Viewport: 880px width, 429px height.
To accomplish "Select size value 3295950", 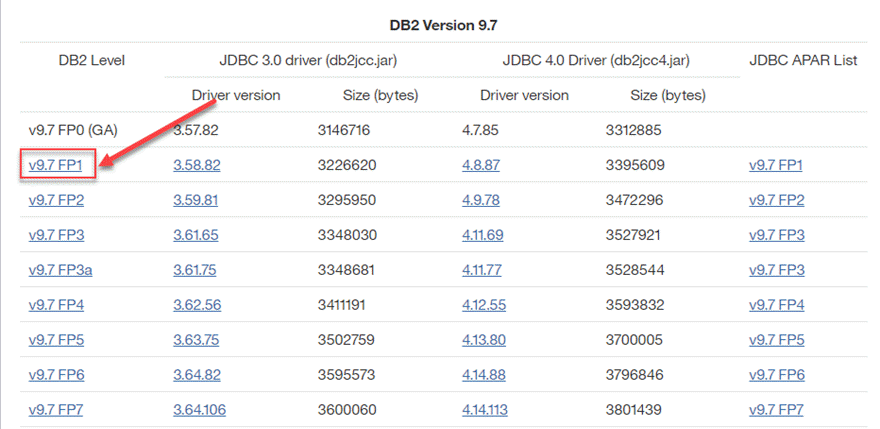I will [x=347, y=200].
